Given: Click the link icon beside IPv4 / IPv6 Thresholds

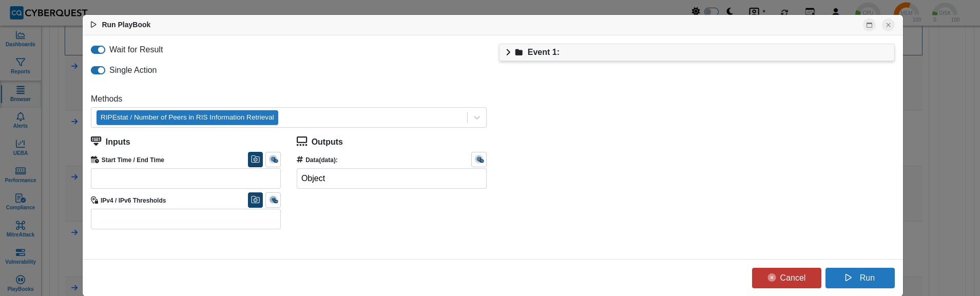Looking at the screenshot, I should point(273,200).
